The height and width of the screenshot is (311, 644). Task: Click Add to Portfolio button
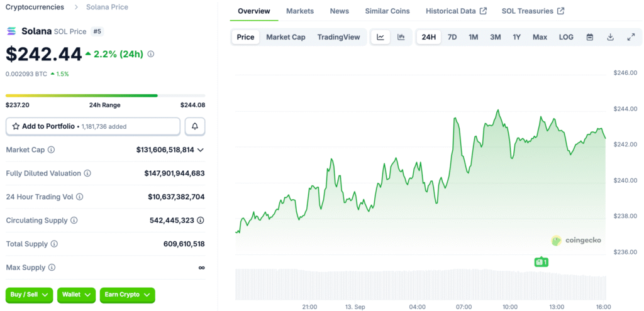pos(93,126)
